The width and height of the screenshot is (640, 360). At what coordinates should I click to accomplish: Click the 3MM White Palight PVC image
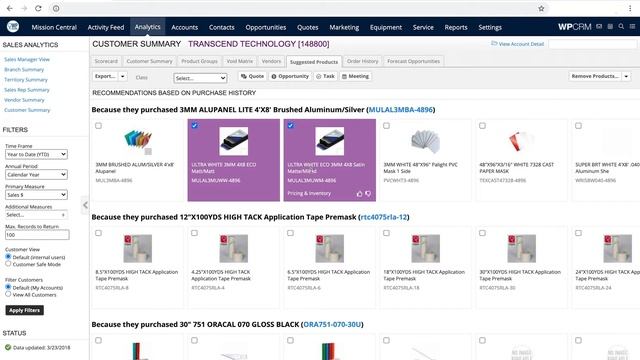click(425, 141)
